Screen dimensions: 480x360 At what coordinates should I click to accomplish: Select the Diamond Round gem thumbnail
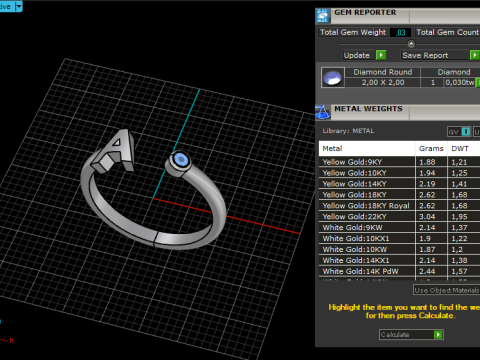332,77
